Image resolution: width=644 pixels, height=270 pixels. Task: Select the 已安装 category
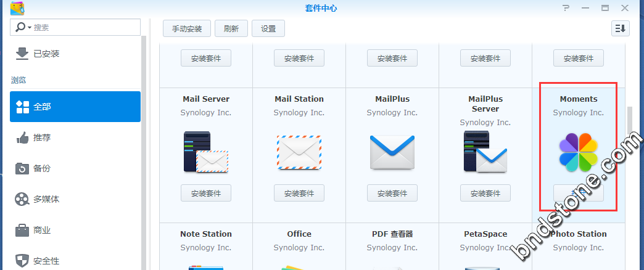(x=75, y=54)
